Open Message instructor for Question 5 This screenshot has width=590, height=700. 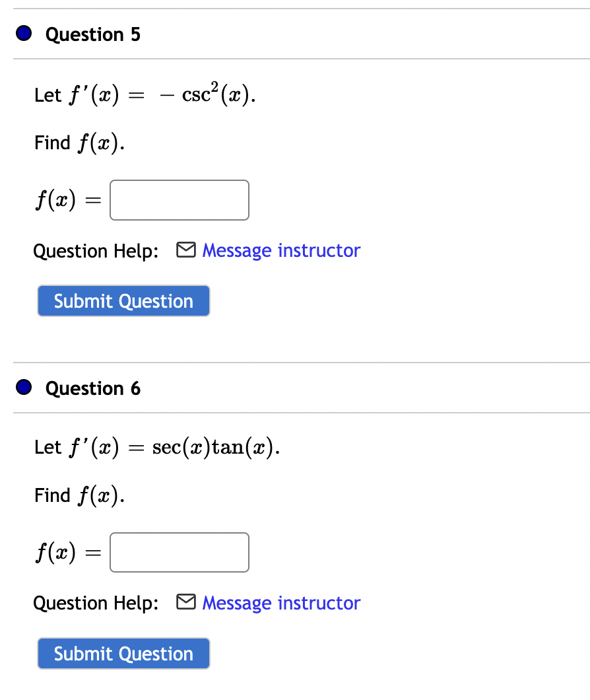281,250
